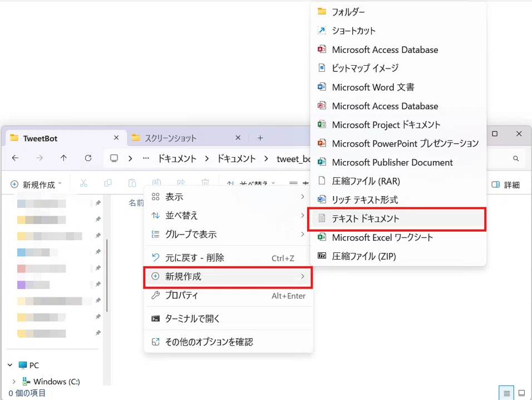
Task: Click the Microsoft Word 文書 icon
Action: [322, 87]
